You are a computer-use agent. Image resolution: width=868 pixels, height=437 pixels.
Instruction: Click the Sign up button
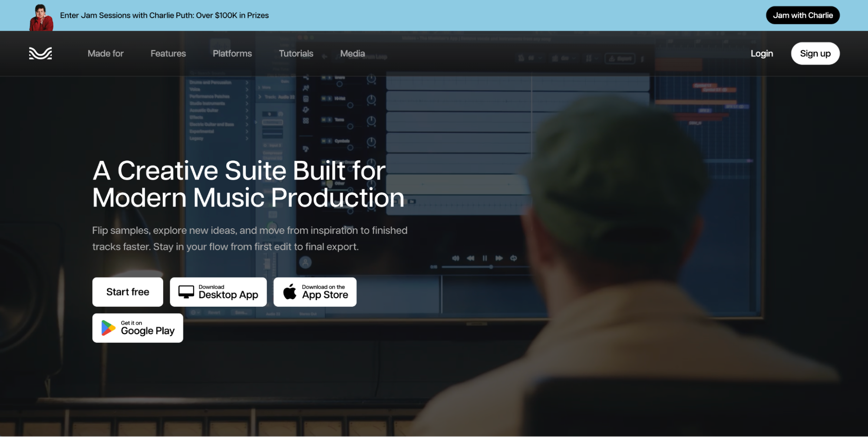[x=815, y=53]
